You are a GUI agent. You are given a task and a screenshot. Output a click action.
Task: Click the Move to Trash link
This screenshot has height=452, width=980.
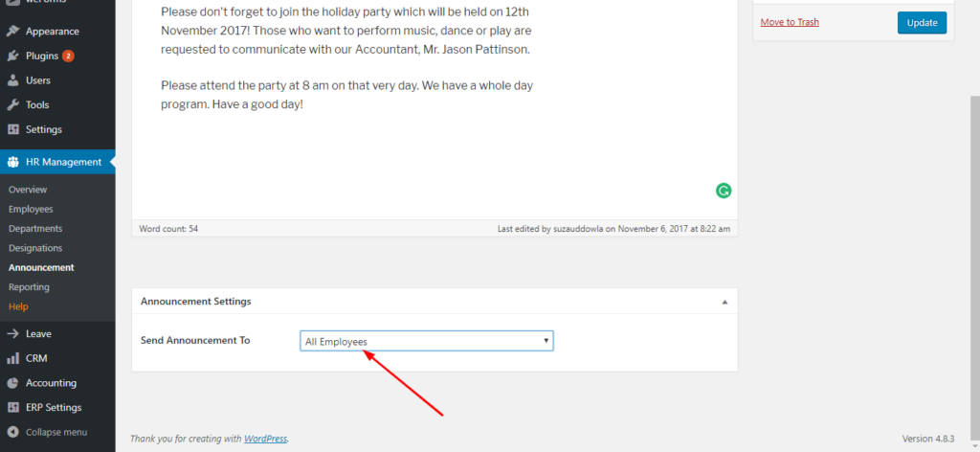coord(790,22)
